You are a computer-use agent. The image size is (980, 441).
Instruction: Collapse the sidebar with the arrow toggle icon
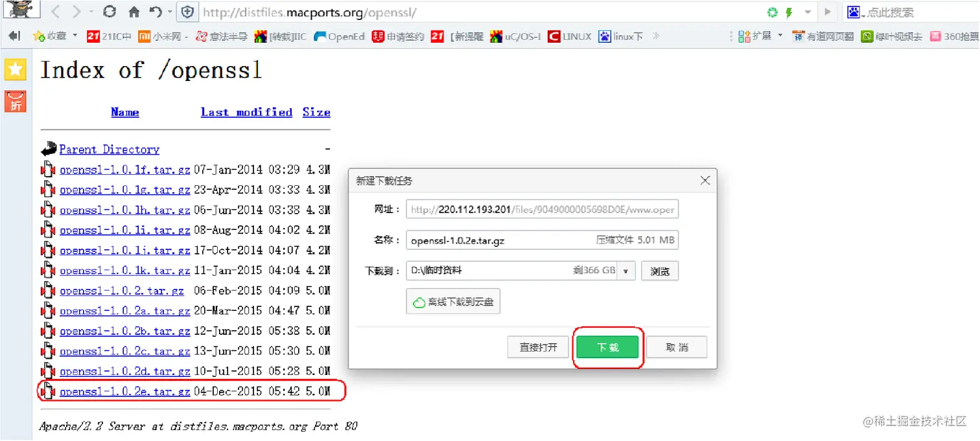14,36
